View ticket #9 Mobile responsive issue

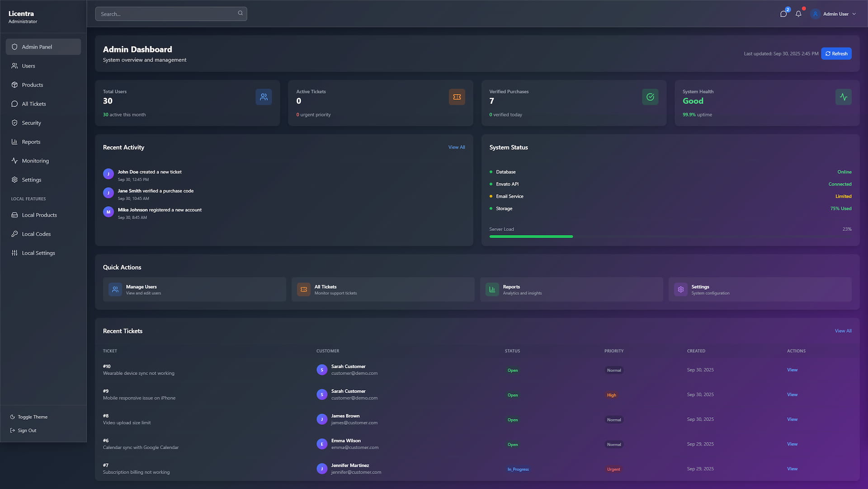(x=792, y=395)
